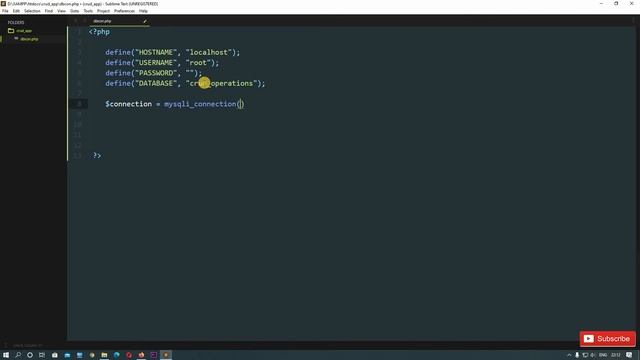Screen dimensions: 640x360
Task: Open dbcon.php in the sidebar tree
Action: (x=29, y=39)
